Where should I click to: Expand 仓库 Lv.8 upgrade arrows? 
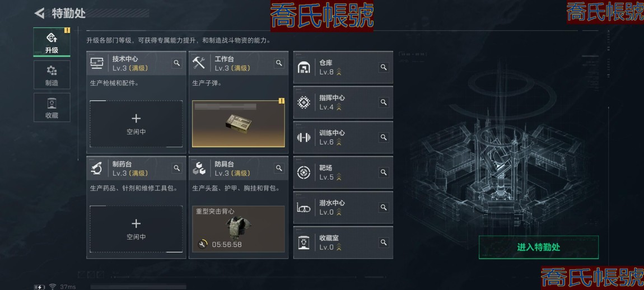[339, 72]
